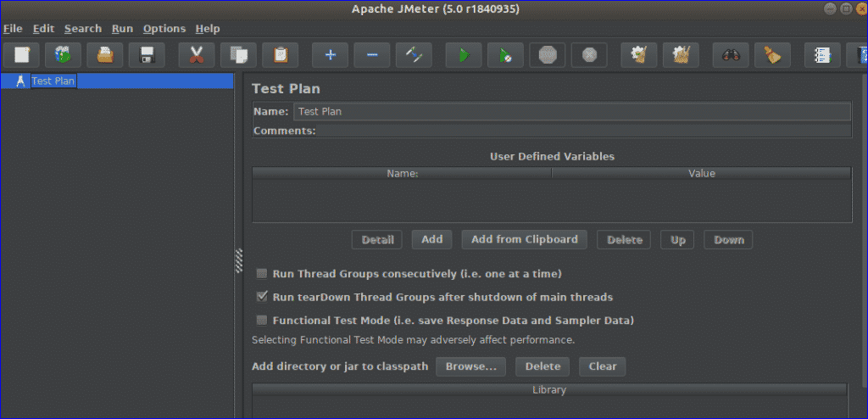The image size is (868, 419).
Task: Save the test plan with floppy icon
Action: [x=147, y=55]
